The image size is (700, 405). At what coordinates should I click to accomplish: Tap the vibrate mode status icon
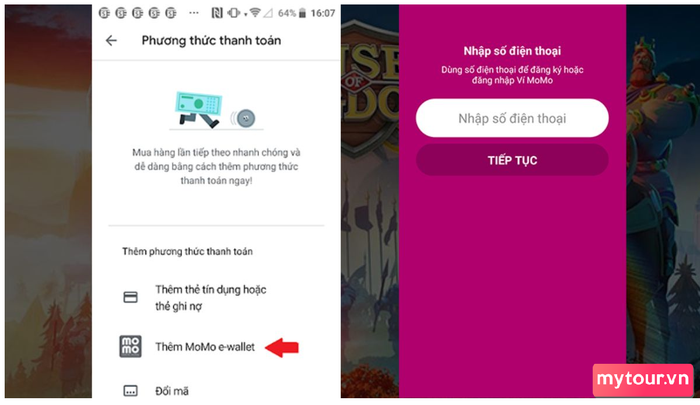[233, 13]
